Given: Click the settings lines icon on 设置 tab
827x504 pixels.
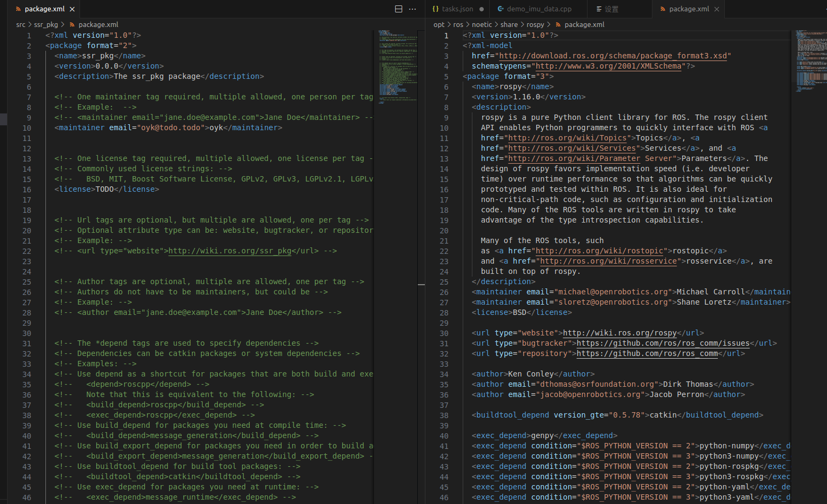Looking at the screenshot, I should click(599, 9).
